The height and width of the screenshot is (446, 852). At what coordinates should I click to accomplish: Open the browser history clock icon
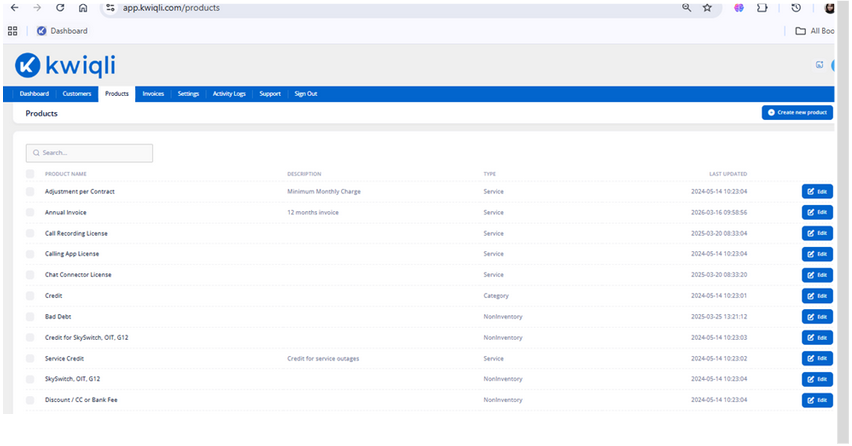tap(796, 8)
